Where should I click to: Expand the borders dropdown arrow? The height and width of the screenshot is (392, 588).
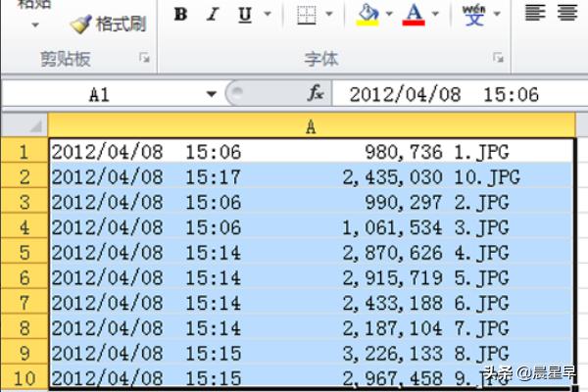coord(328,15)
